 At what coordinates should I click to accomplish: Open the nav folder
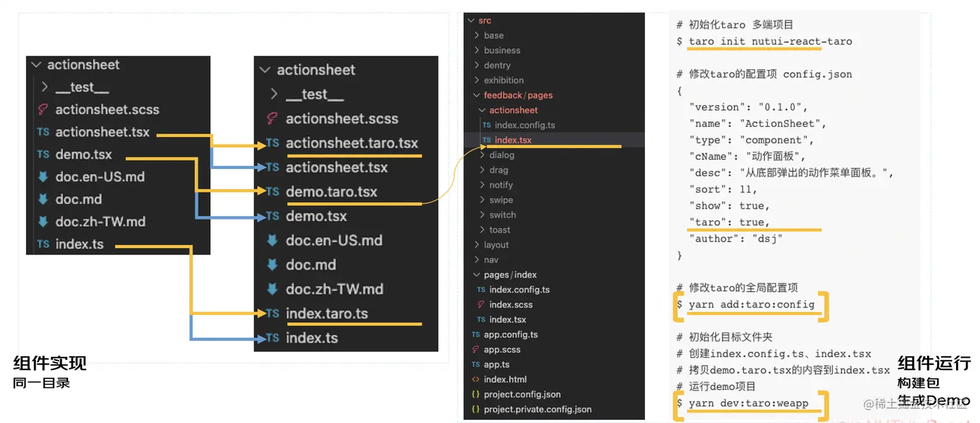coord(491,260)
